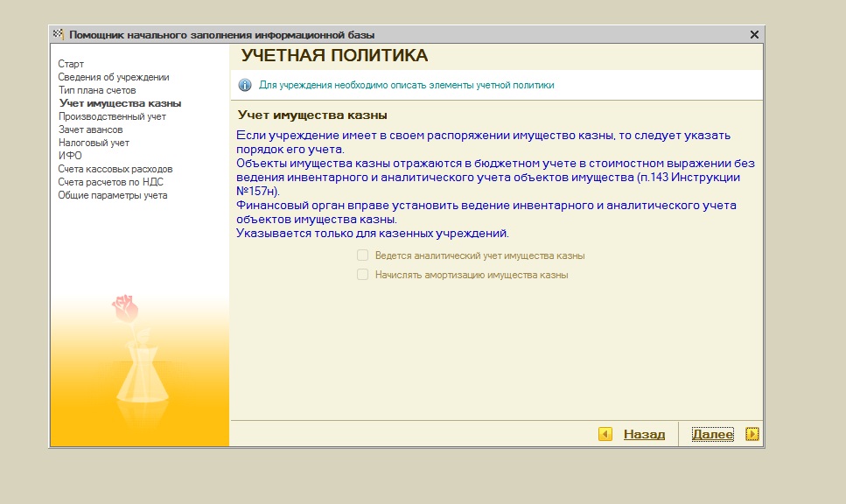Screen dimensions: 846x504
Task: Open the Счета расчетов по НДС step
Action: 110,182
